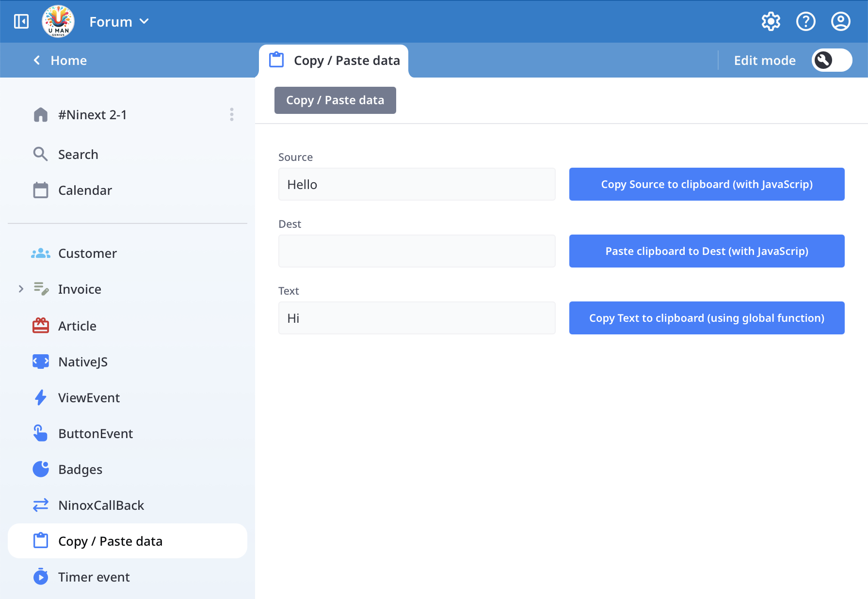Select the grey Copy / Paste data view tab
This screenshot has height=599, width=868.
coord(335,100)
